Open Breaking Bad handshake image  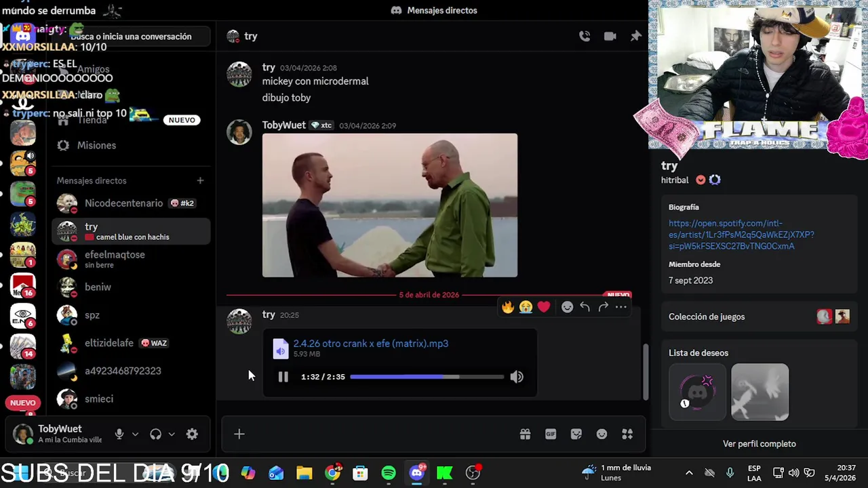point(390,205)
